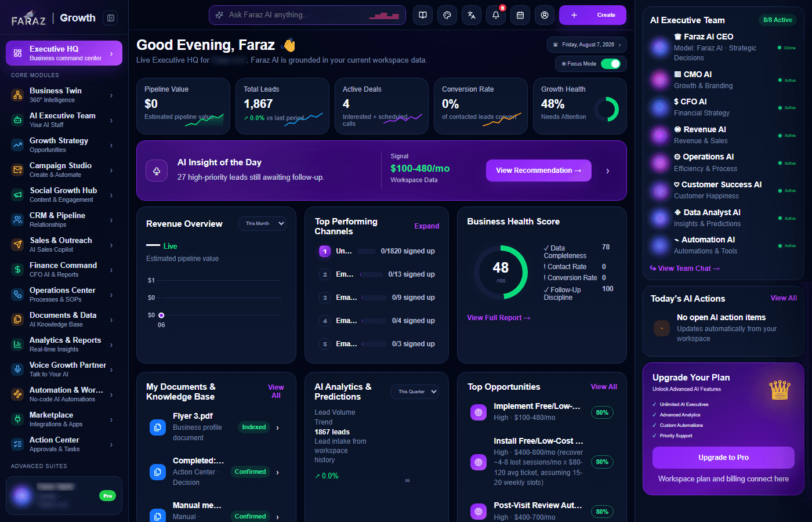The width and height of the screenshot is (812, 522).
Task: Click the Data Analyst AI avatar
Action: (660, 218)
